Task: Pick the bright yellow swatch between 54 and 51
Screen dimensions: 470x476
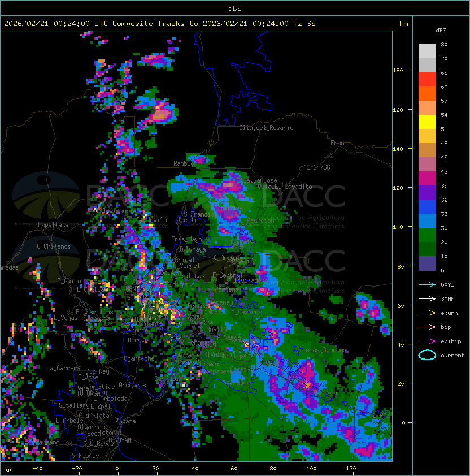Action: 427,122
